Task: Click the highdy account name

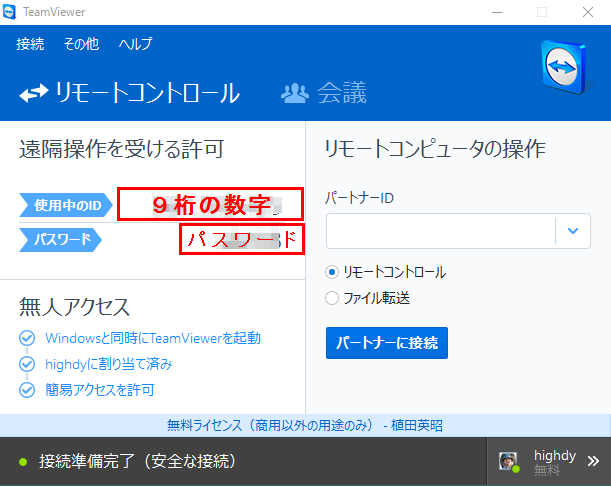Action: tap(555, 455)
